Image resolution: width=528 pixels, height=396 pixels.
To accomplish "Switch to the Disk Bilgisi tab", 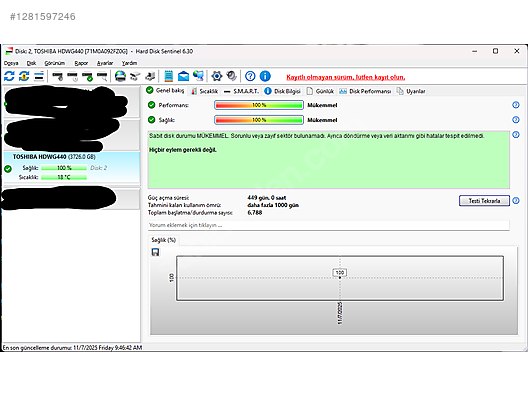I will tap(282, 91).
